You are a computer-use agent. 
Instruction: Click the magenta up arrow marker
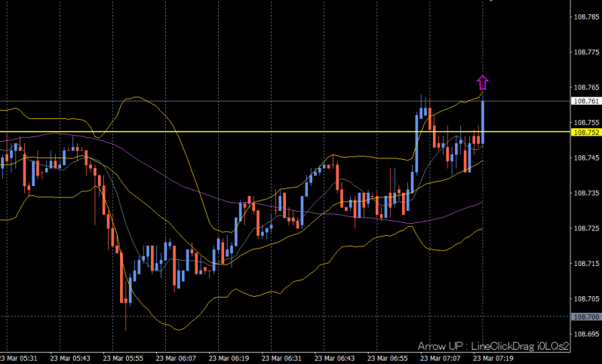point(483,82)
